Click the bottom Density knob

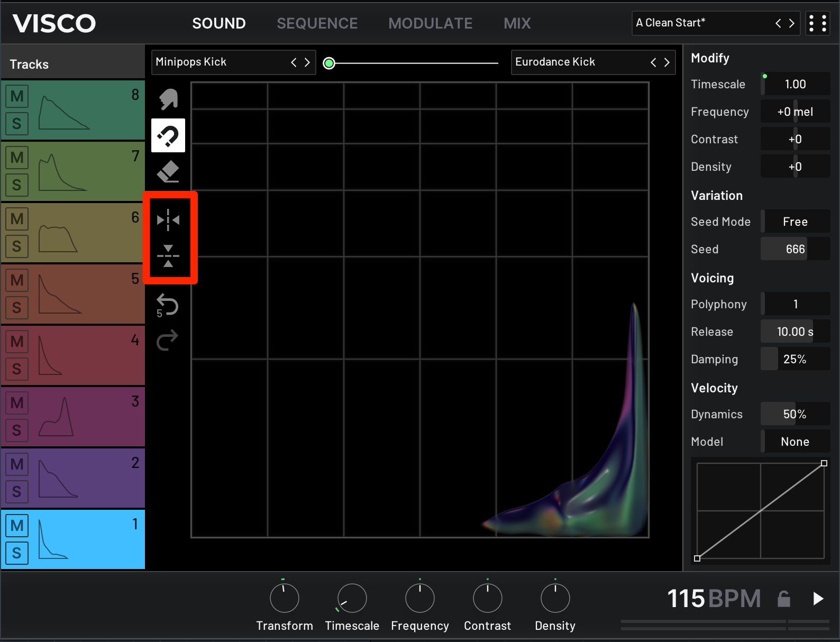click(555, 599)
